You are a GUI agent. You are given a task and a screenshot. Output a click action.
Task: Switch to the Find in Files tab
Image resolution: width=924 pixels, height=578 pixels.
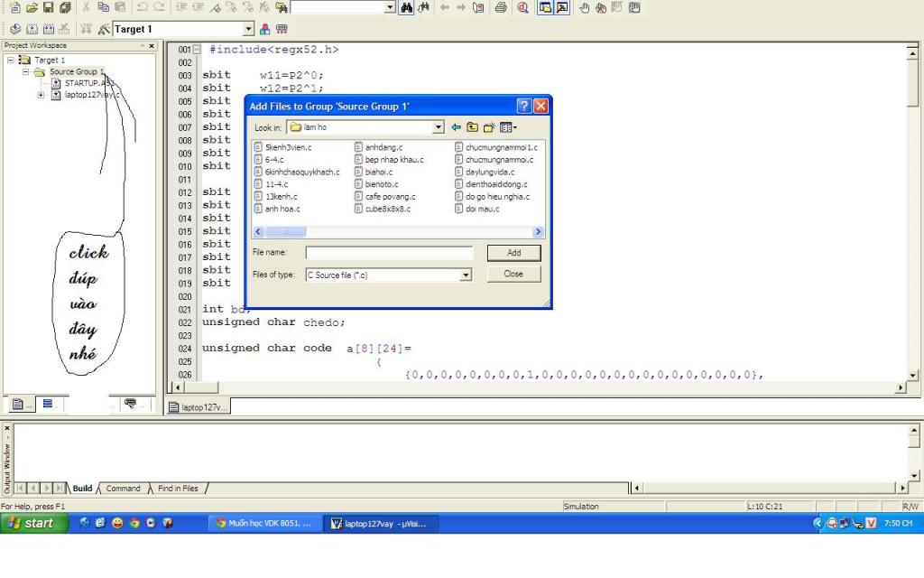[178, 489]
